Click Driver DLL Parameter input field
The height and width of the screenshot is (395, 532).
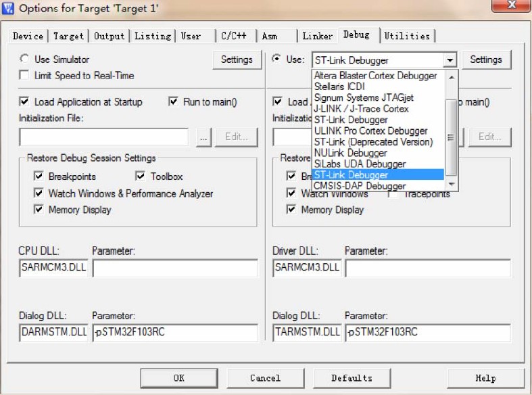tap(428, 268)
